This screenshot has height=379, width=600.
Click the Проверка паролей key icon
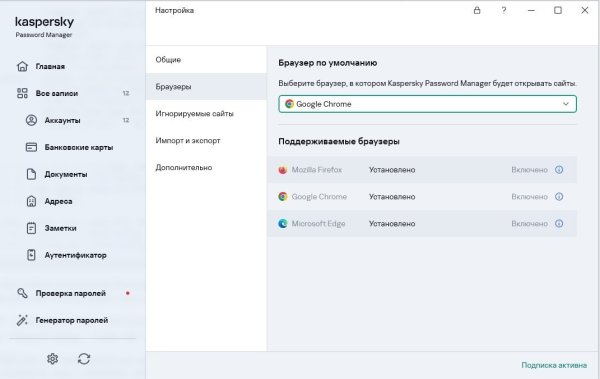pos(22,293)
